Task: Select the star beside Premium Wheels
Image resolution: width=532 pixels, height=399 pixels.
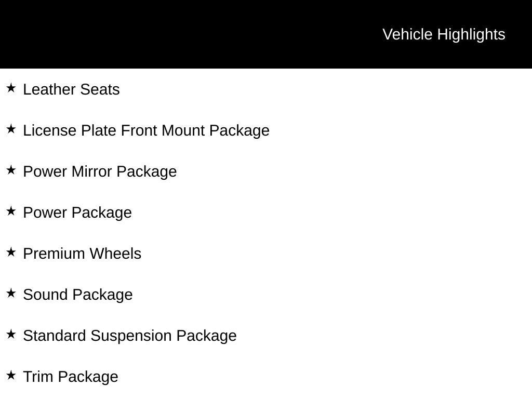Action: (x=11, y=252)
